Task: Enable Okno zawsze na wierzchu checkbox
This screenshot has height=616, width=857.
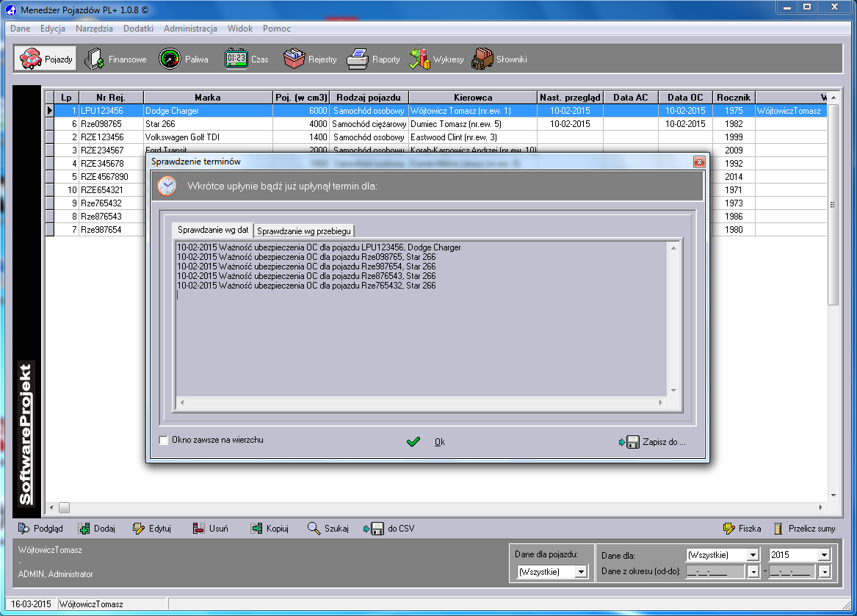Action: (164, 441)
